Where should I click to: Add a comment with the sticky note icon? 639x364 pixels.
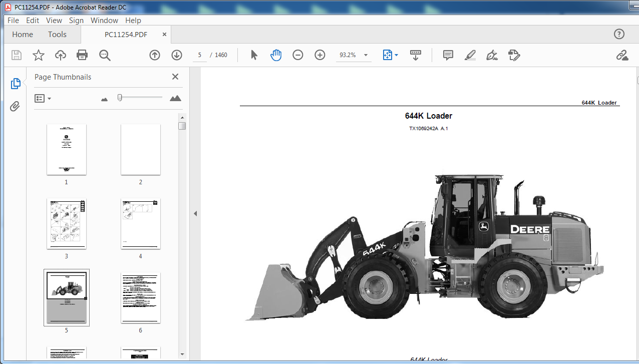pos(448,55)
